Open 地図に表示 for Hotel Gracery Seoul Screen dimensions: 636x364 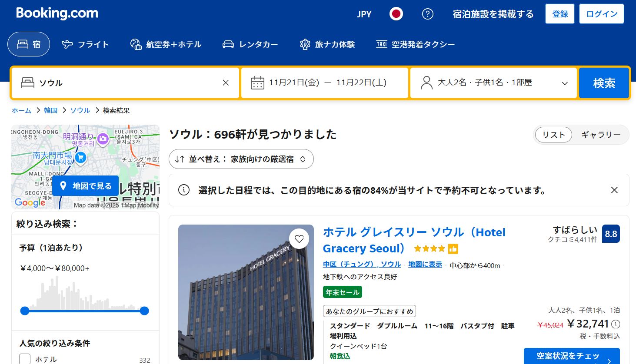[x=425, y=264]
